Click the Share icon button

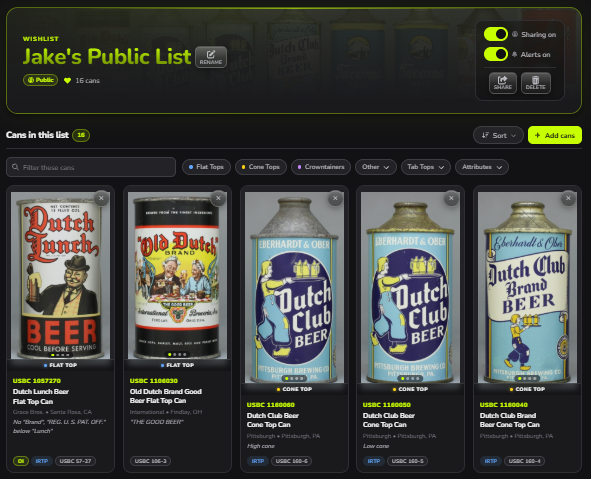pos(502,83)
